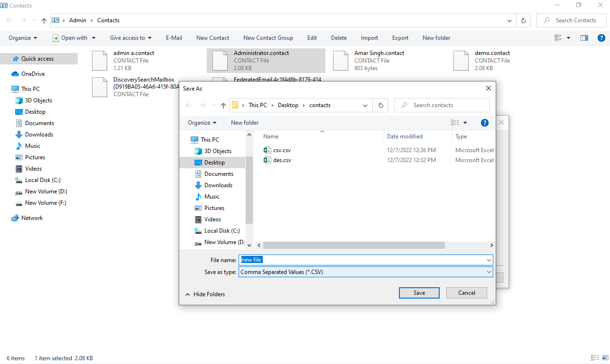Click New Contact Group in toolbar
This screenshot has width=610, height=364.
tap(268, 38)
